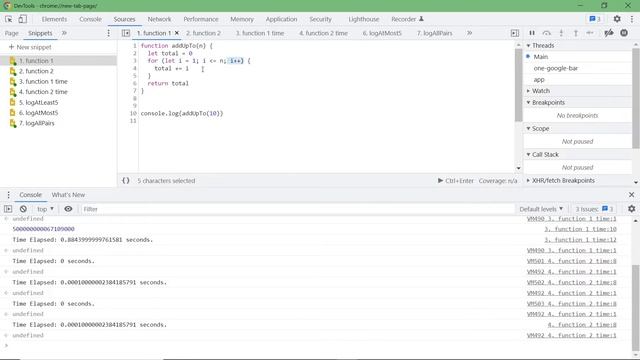Show more editor tabs chevron

(x=469, y=33)
